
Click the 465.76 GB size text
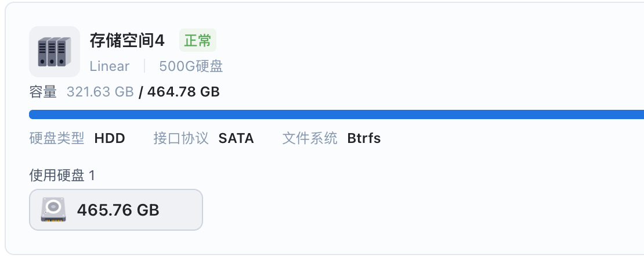(118, 210)
